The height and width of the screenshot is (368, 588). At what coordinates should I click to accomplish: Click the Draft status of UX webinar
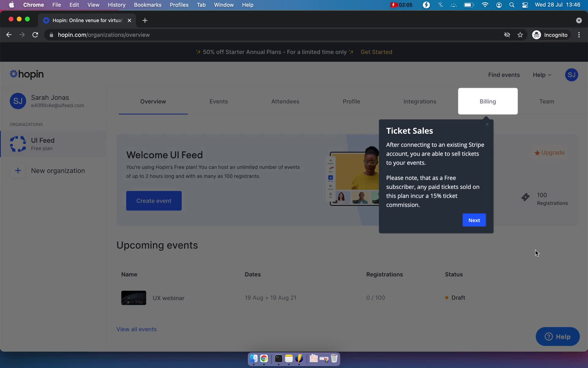pos(455,298)
